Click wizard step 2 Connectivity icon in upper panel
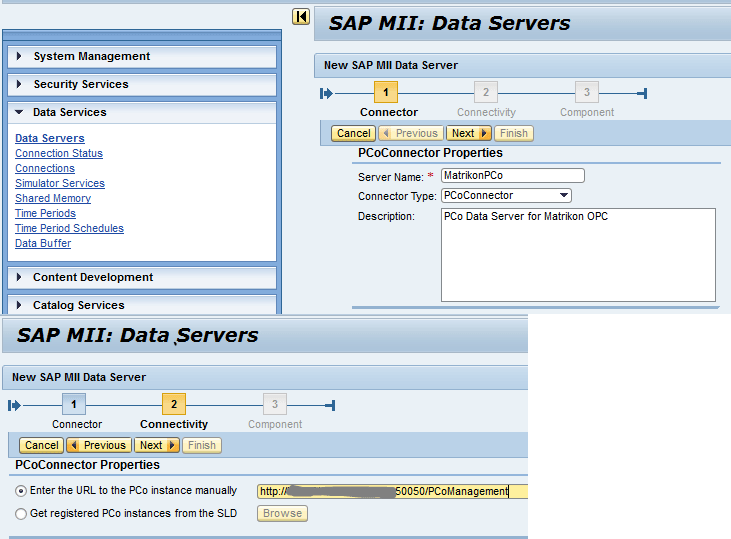The width and height of the screenshot is (731, 539). tap(485, 93)
